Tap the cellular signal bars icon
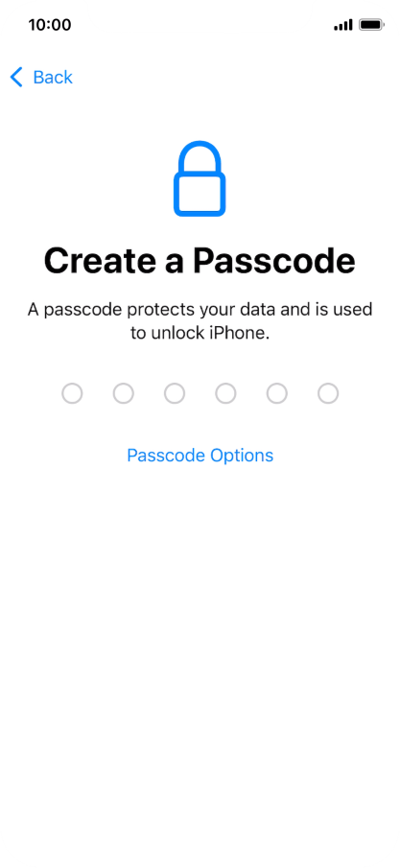400x868 pixels. click(x=343, y=25)
